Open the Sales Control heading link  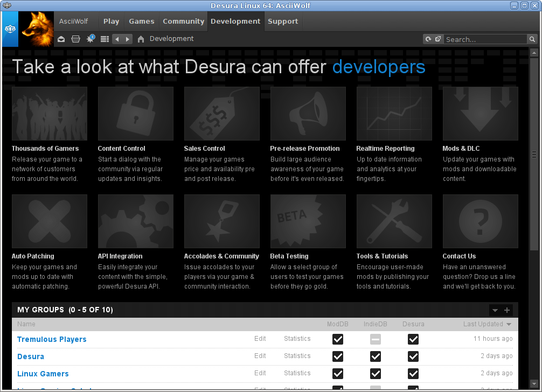pos(204,149)
